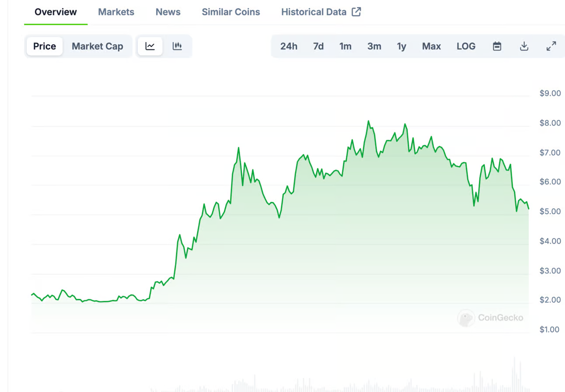Viewport: 565px width, 392px height.
Task: Enable LOG scale on chart
Action: coord(466,46)
